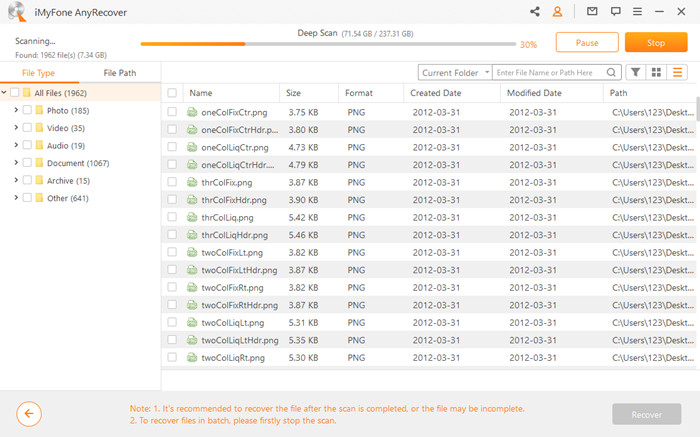Viewport: 700px width, 437px height.
Task: Switch to grid thumbnail view
Action: (656, 72)
